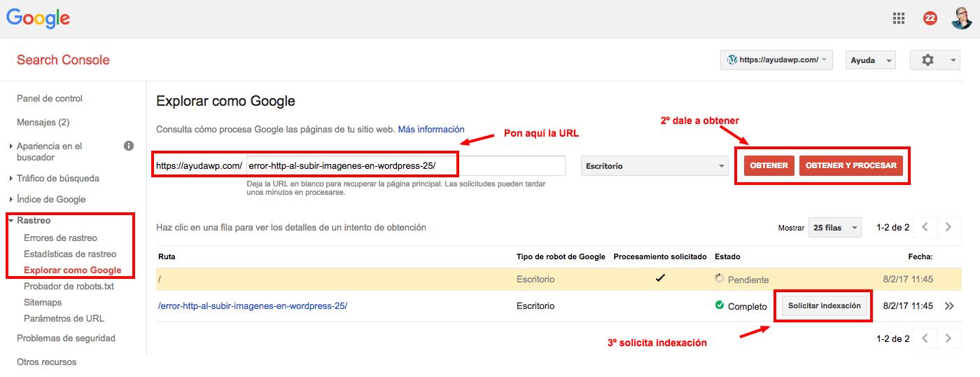Open the Más información link
The image size is (980, 377).
click(431, 129)
